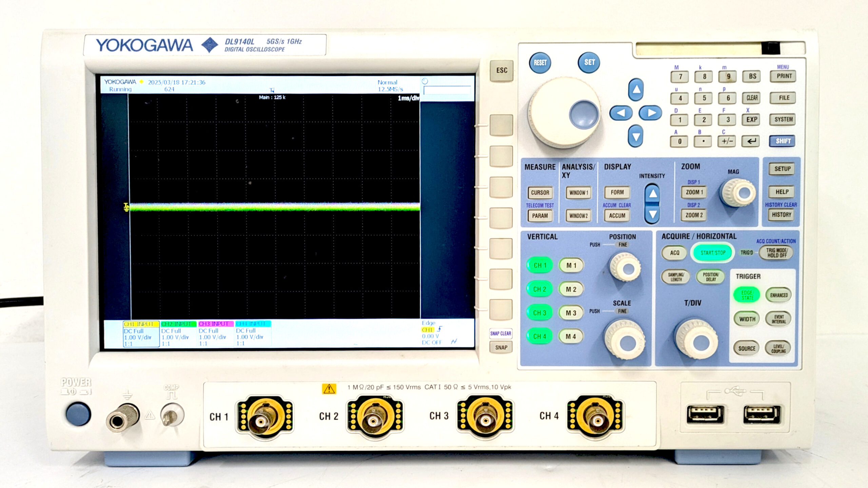The width and height of the screenshot is (868, 488).
Task: Decrease display intensity with down arrow
Action: click(653, 215)
